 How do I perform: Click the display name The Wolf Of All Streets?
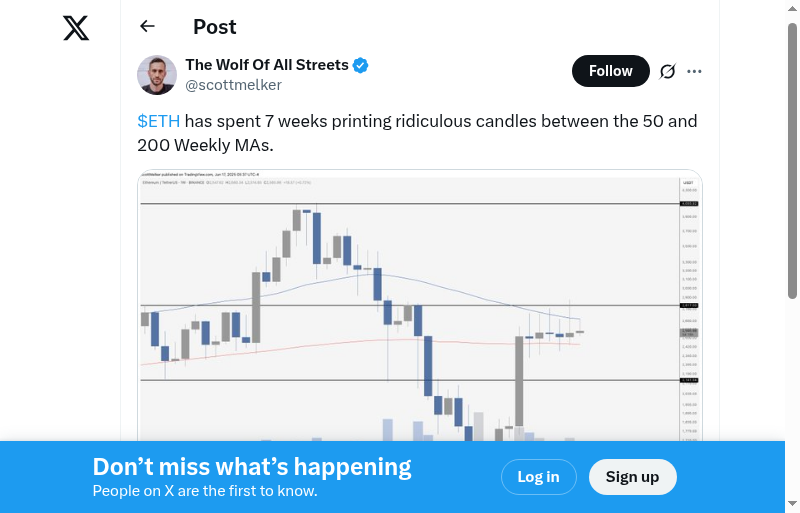[267, 65]
